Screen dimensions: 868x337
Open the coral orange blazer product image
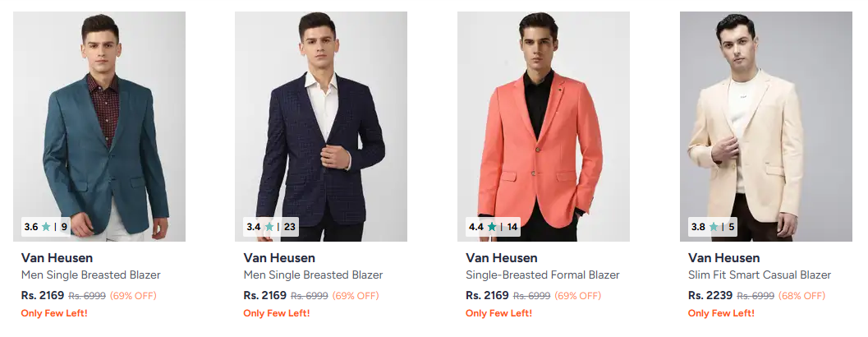pos(544,123)
